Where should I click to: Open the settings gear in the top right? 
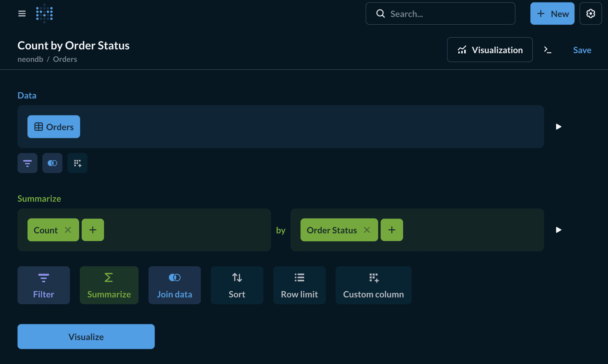pyautogui.click(x=590, y=14)
